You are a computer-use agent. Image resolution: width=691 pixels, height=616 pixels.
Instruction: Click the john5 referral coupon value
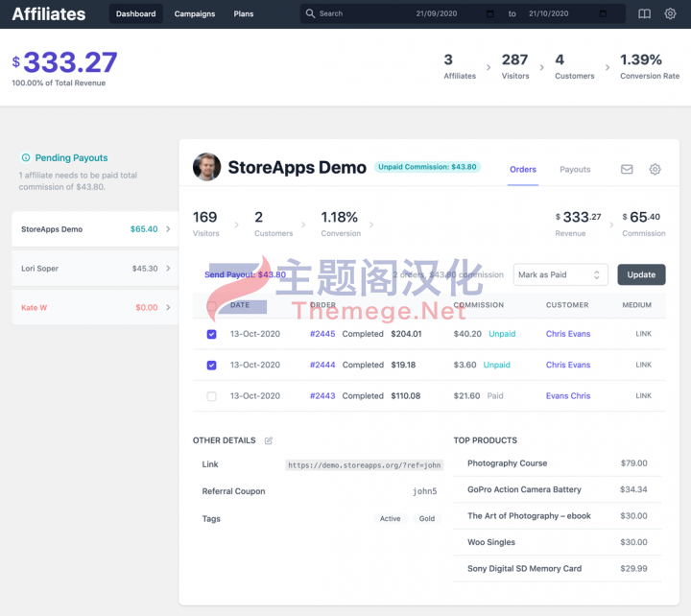coord(425,491)
